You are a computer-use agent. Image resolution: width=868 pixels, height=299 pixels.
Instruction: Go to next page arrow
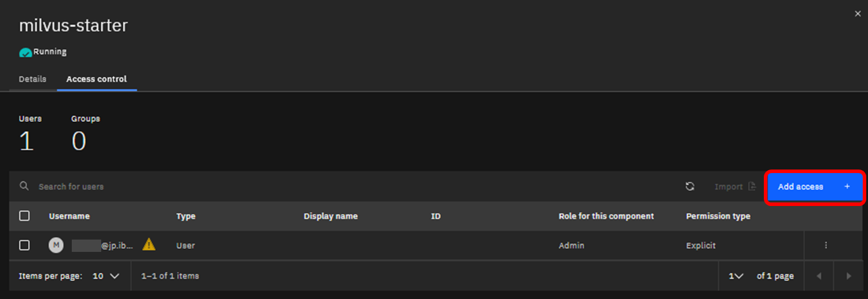pos(848,276)
